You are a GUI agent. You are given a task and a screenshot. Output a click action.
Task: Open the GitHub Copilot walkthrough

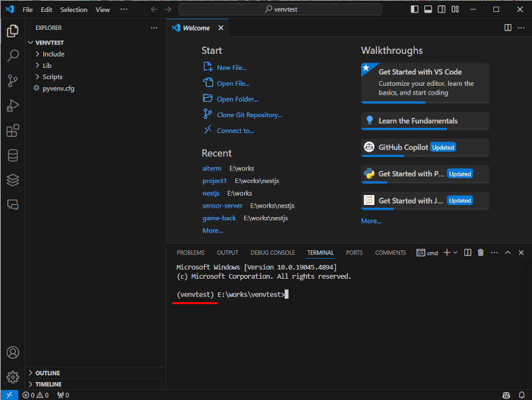point(425,147)
